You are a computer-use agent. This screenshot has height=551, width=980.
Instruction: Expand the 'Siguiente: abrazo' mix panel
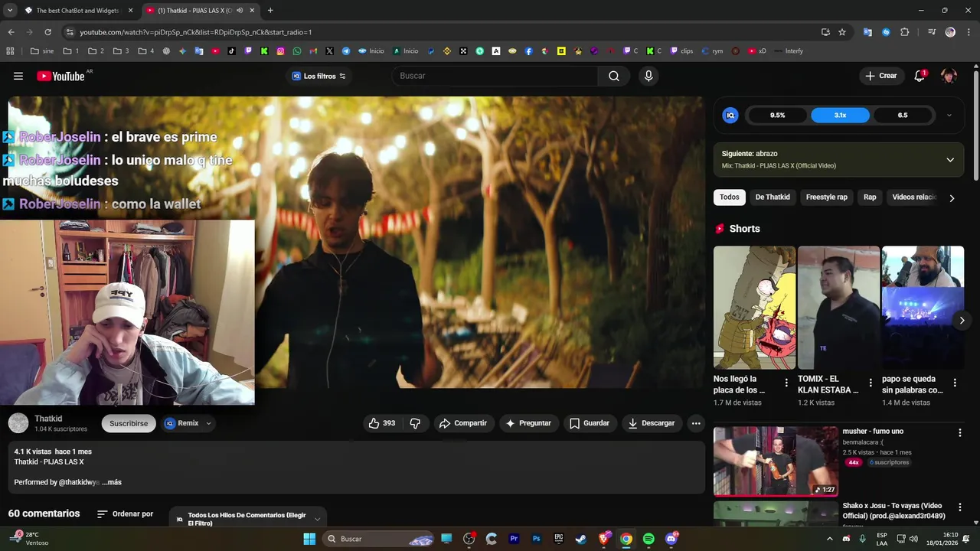[950, 160]
